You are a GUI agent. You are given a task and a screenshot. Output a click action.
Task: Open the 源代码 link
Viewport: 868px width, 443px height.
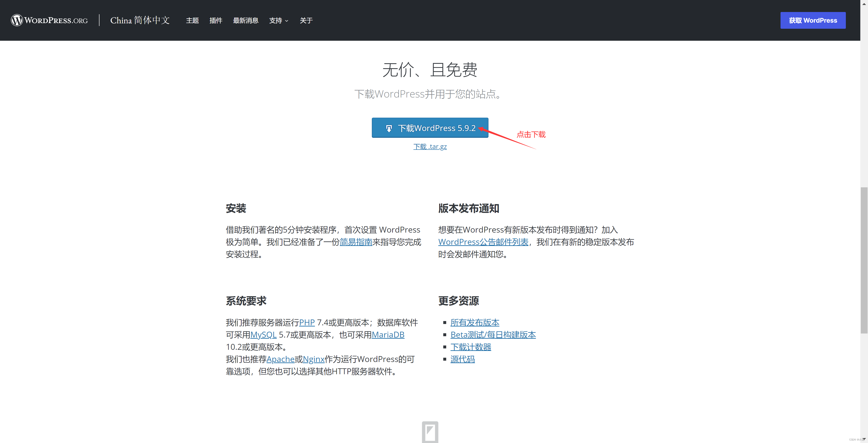pyautogui.click(x=463, y=359)
